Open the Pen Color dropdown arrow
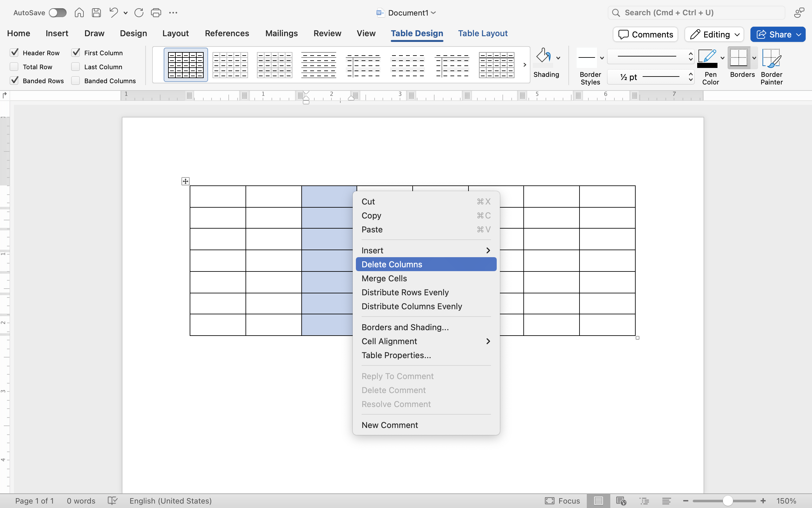 click(723, 58)
